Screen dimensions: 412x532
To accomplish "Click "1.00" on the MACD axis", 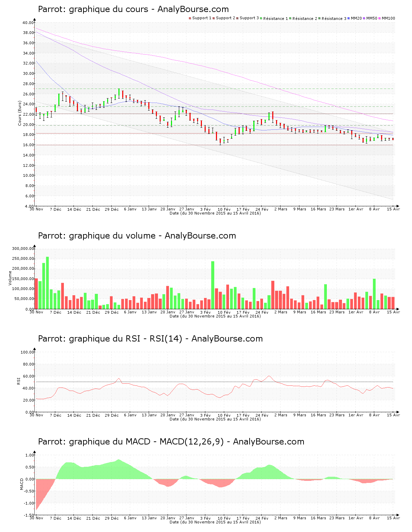I will (x=30, y=455).
